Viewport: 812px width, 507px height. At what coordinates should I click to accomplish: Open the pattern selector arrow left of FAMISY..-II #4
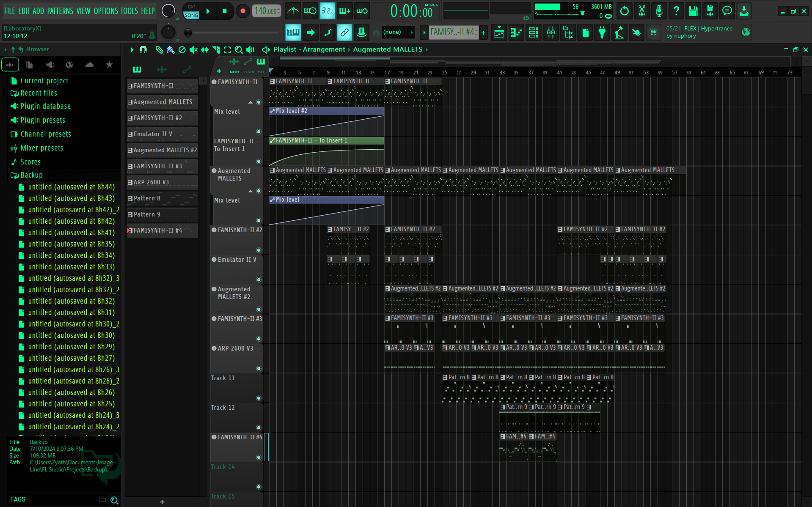pos(424,32)
